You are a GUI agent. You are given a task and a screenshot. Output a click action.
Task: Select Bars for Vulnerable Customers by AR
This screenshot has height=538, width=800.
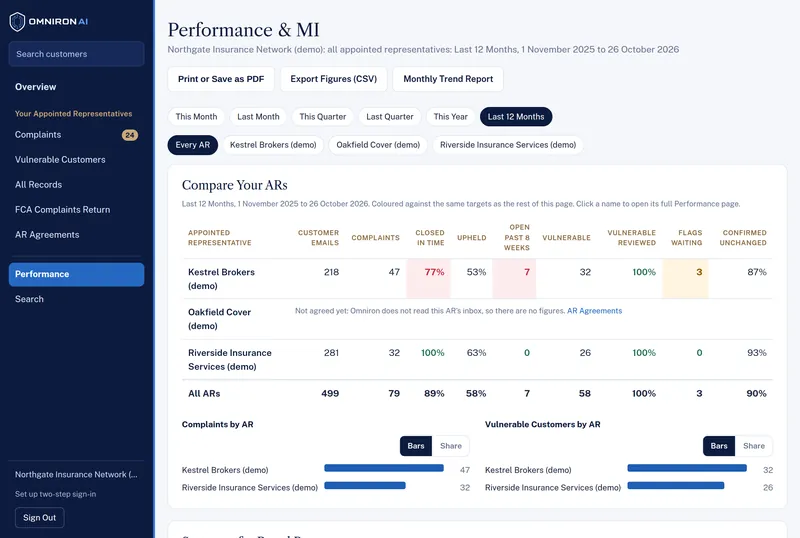coord(719,446)
